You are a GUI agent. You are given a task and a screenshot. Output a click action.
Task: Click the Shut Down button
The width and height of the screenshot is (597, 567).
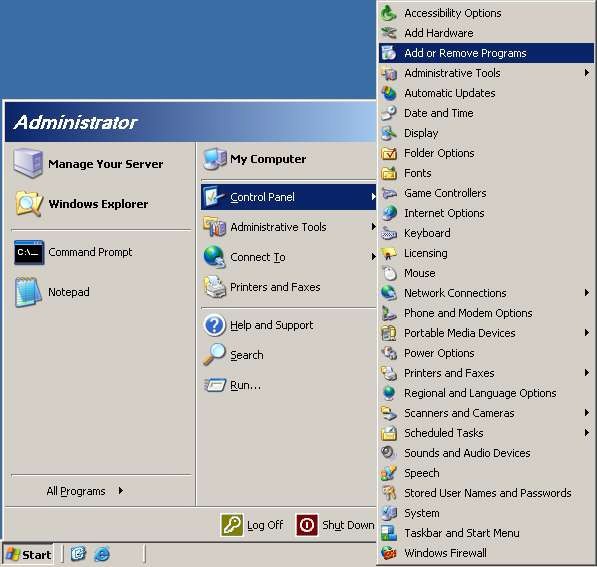tap(335, 525)
